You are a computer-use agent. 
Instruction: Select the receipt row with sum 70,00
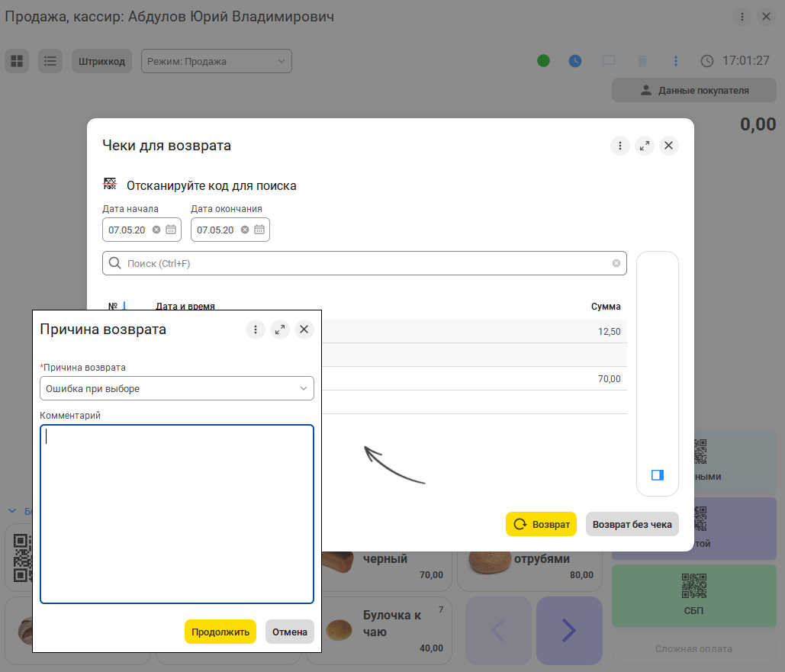(x=474, y=379)
